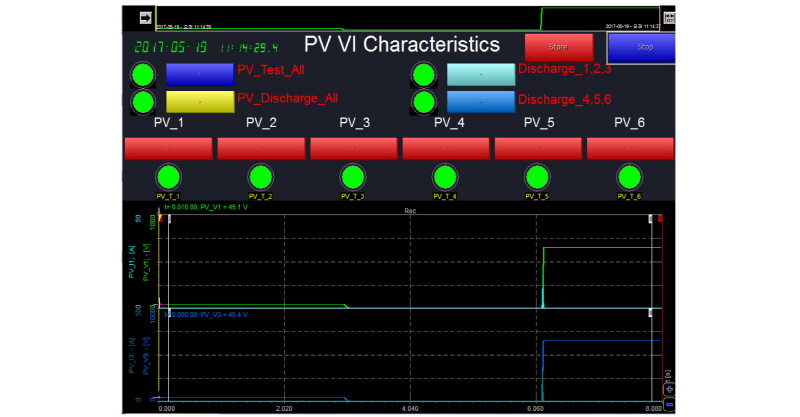Click the green lamp beside PV_Test_All
Screen dimensions: 800x417
pyautogui.click(x=144, y=75)
